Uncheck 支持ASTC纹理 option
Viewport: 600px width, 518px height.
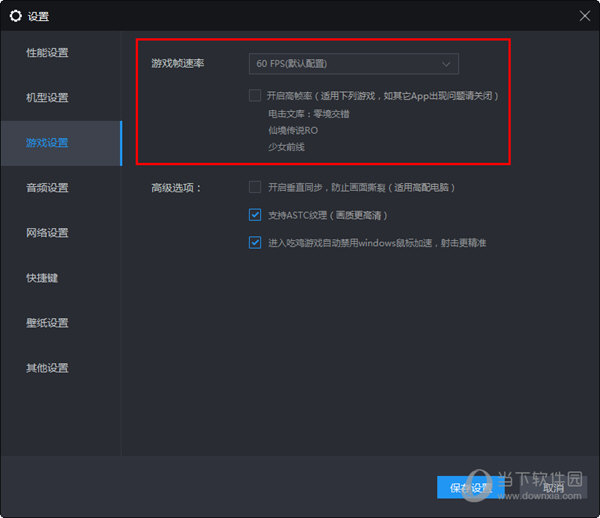(255, 215)
